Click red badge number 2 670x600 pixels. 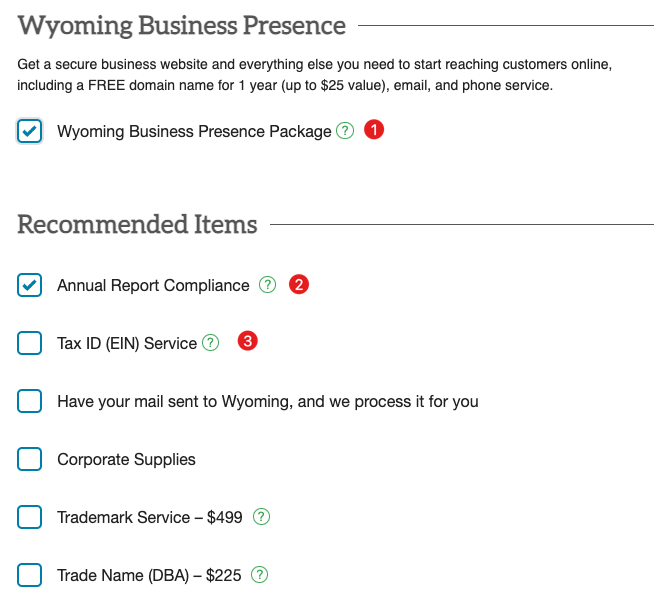(299, 284)
